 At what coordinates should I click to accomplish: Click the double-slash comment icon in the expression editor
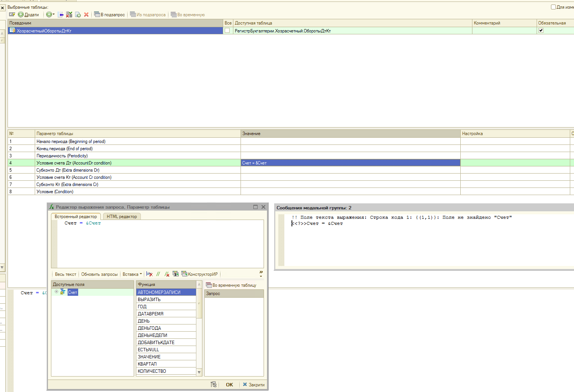coord(158,274)
